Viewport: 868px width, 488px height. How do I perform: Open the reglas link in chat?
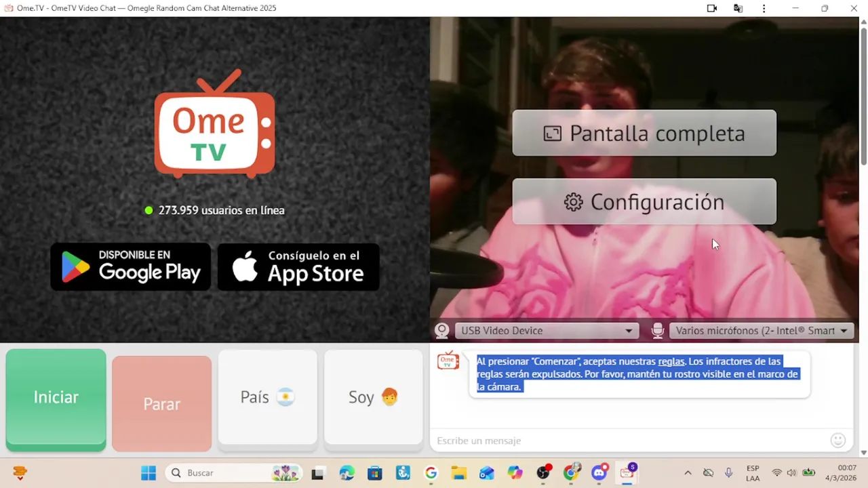point(671,361)
